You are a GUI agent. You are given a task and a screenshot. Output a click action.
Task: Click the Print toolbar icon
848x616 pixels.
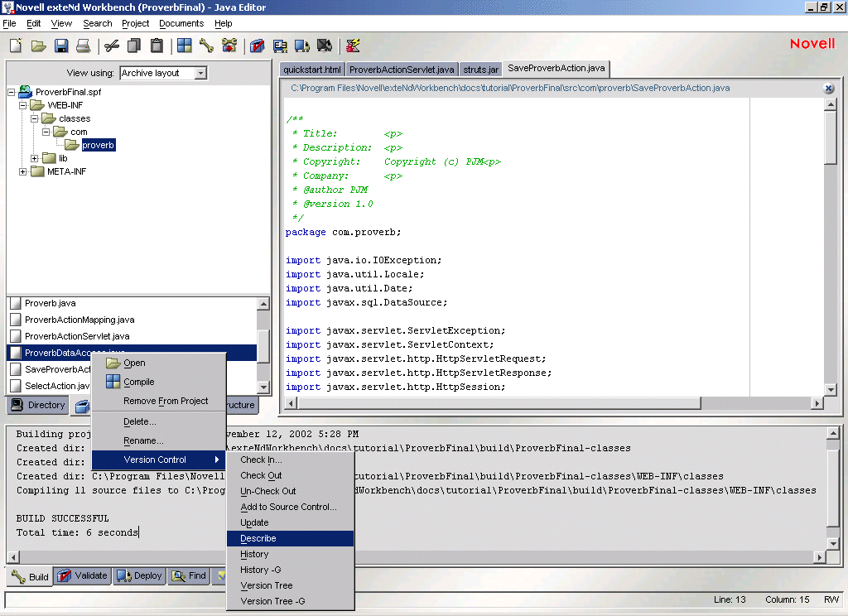[x=84, y=46]
